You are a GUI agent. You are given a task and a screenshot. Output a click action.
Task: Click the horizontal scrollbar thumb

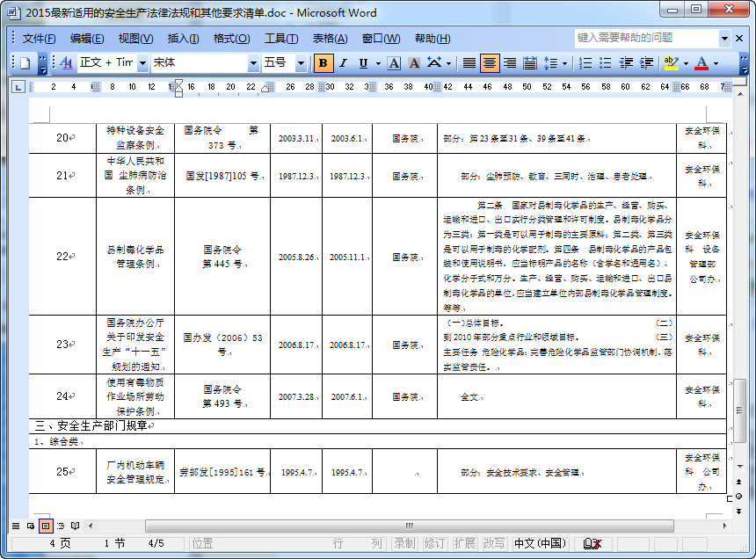(x=409, y=526)
